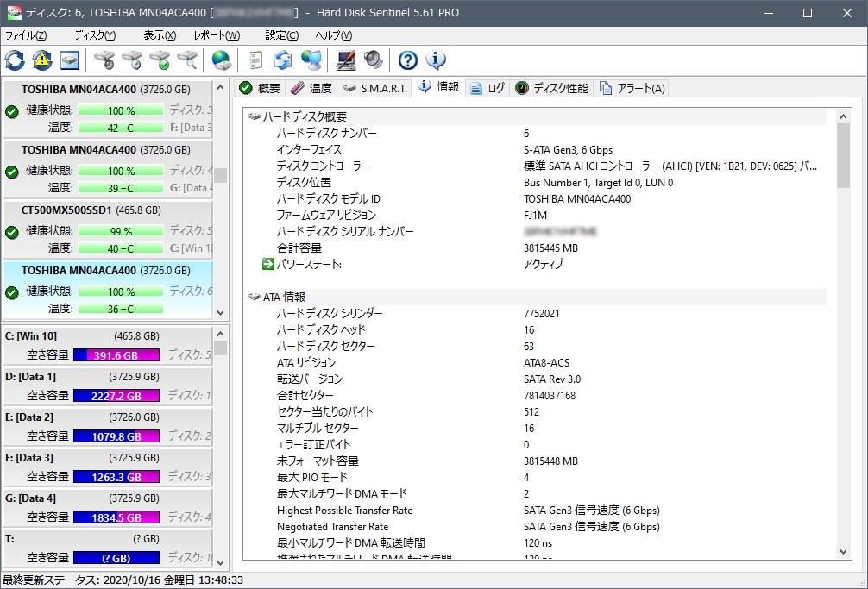Click partition list scrollbar down arrow
Screen dimensions: 868x589
(x=220, y=563)
